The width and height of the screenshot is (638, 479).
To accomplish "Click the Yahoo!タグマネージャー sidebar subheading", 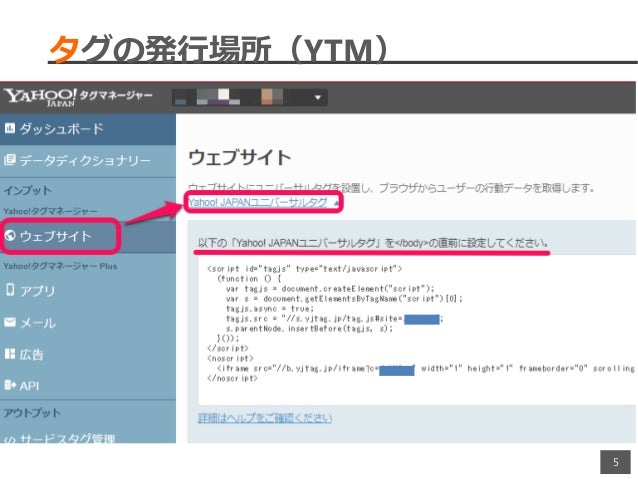I will pos(50,211).
